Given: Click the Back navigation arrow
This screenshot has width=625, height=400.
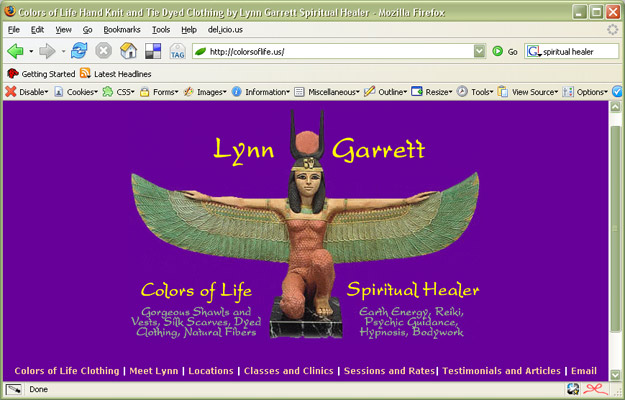Looking at the screenshot, I should coord(16,51).
